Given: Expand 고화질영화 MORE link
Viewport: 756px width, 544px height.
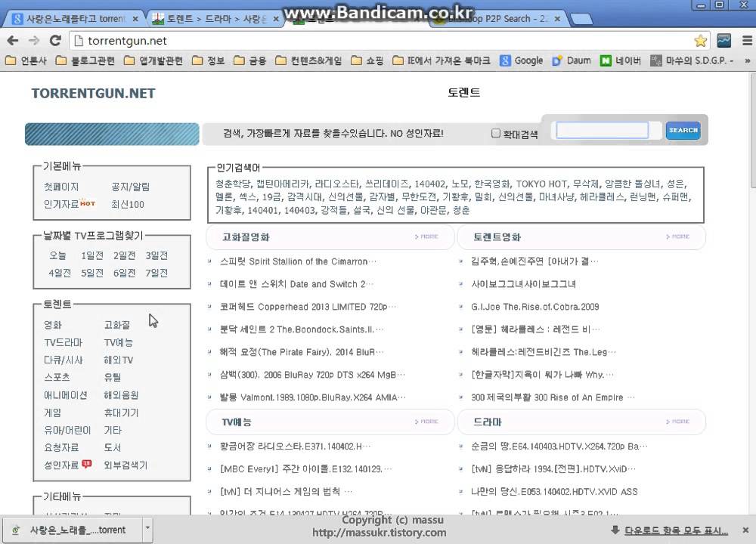Looking at the screenshot, I should (x=426, y=236).
